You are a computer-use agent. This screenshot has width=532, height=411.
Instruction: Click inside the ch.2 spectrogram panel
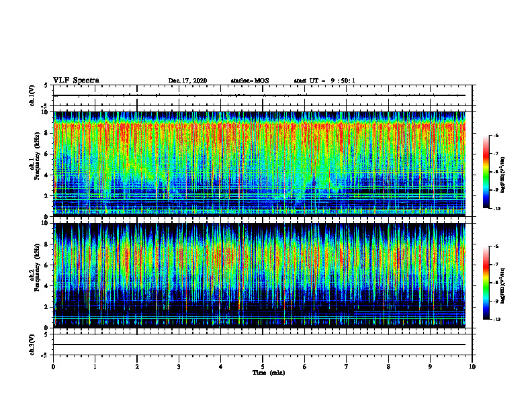259,275
